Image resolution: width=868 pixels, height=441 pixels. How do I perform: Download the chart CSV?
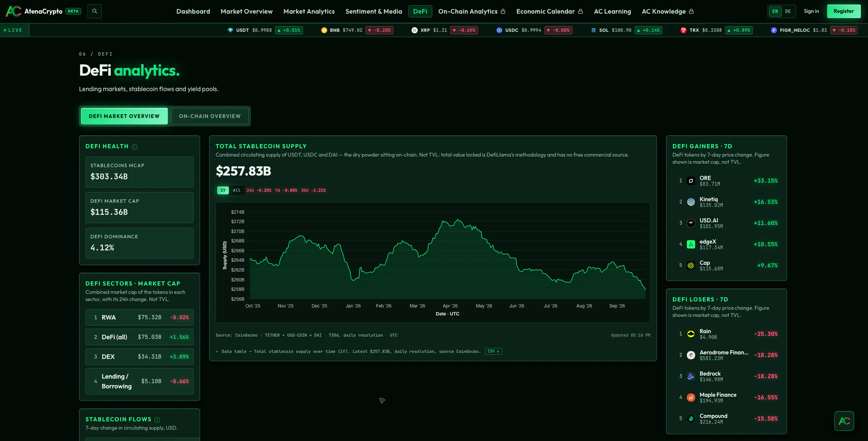(x=493, y=351)
